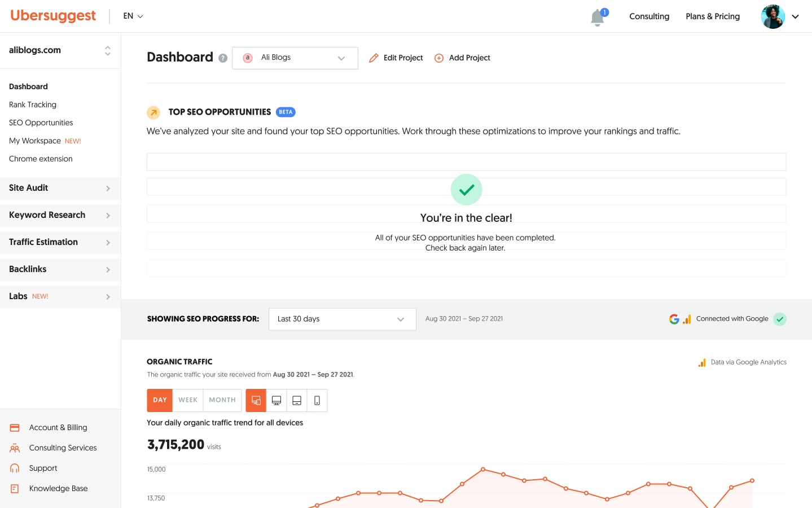Click the green checkmark circle

pos(467,190)
